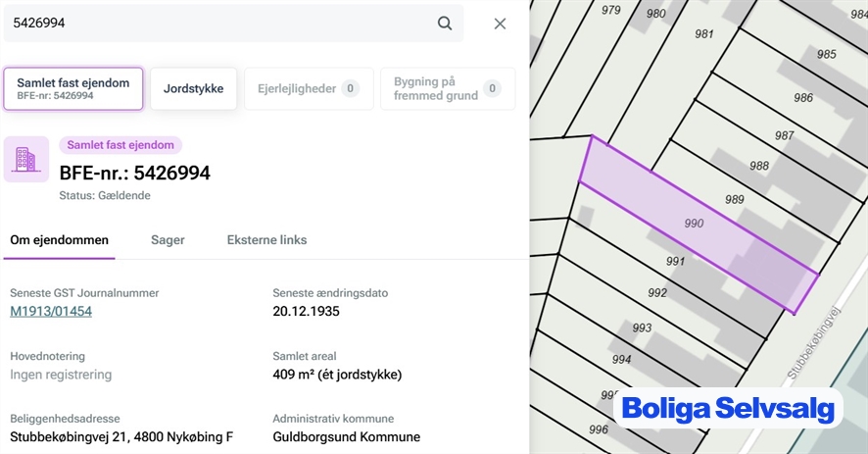The width and height of the screenshot is (868, 454).
Task: Click parcel 981 on the map
Action: tap(704, 34)
